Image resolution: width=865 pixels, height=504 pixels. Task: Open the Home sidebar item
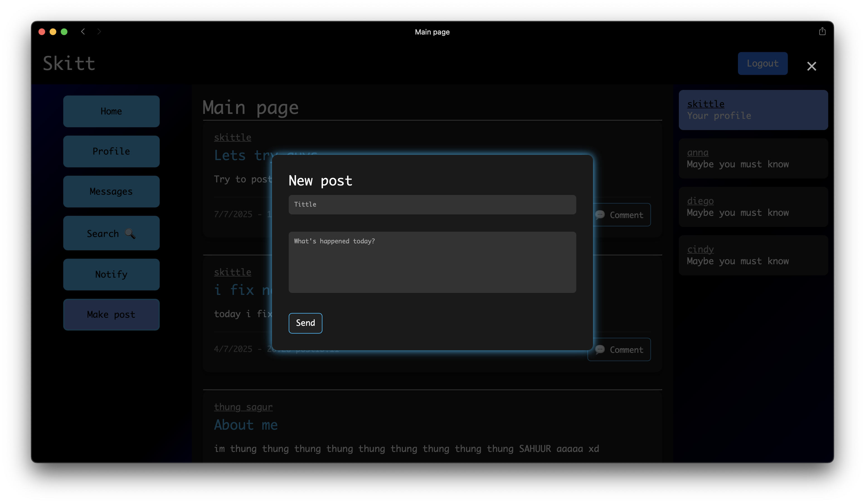pyautogui.click(x=111, y=111)
